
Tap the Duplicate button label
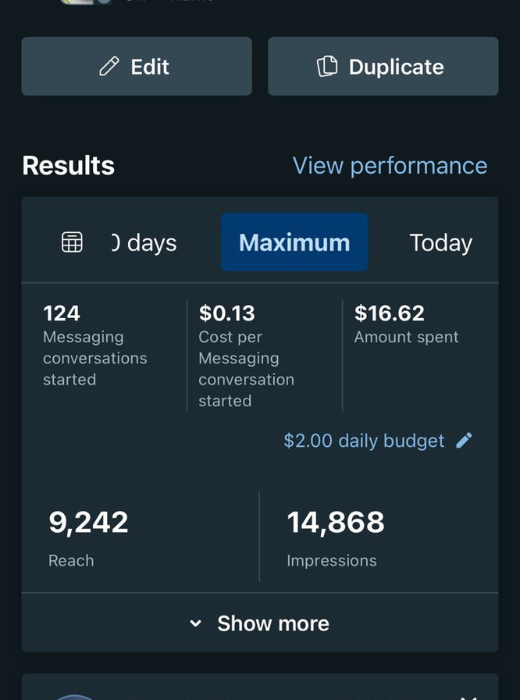[396, 67]
